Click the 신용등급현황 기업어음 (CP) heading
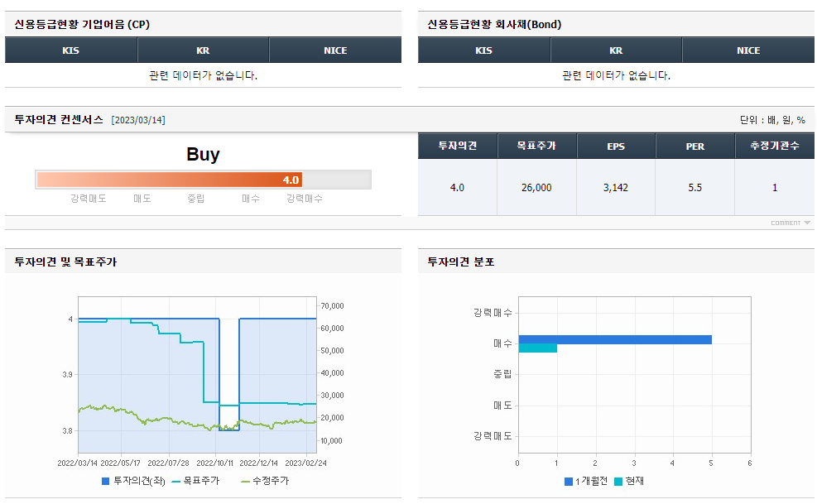Image resolution: width=817 pixels, height=504 pixels. click(82, 25)
